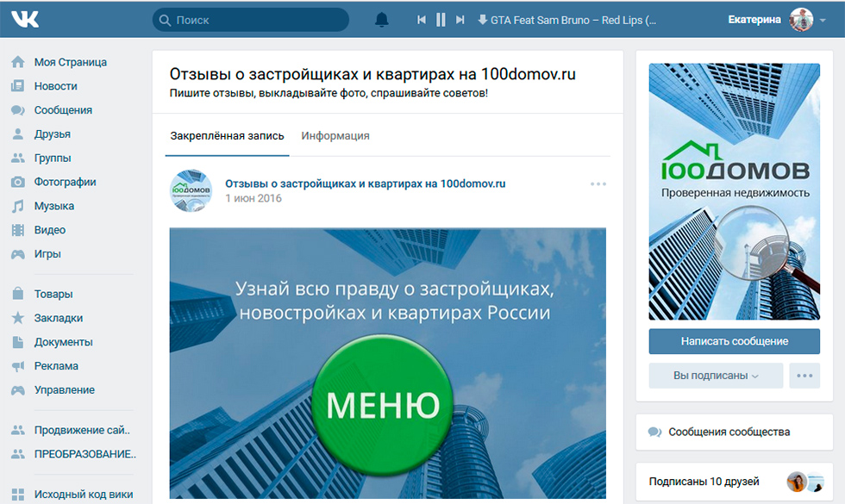Click the group icon for ПРЕОБРАЗОВАНИЕ..
Viewport: 845px width, 504px height.
tap(18, 454)
